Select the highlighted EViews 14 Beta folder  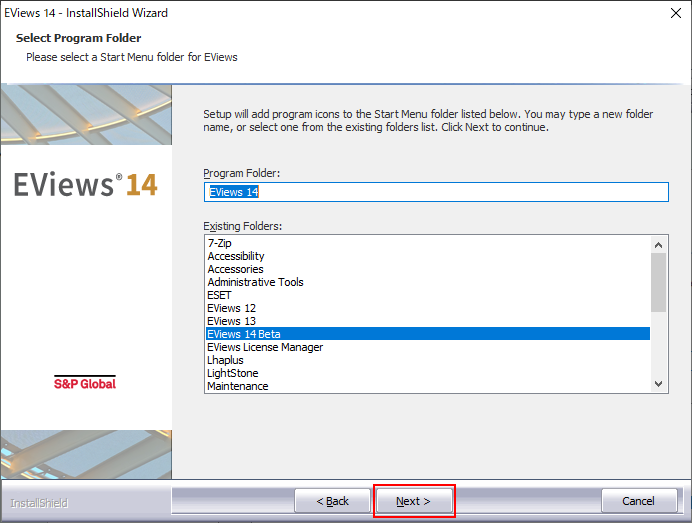coord(428,334)
